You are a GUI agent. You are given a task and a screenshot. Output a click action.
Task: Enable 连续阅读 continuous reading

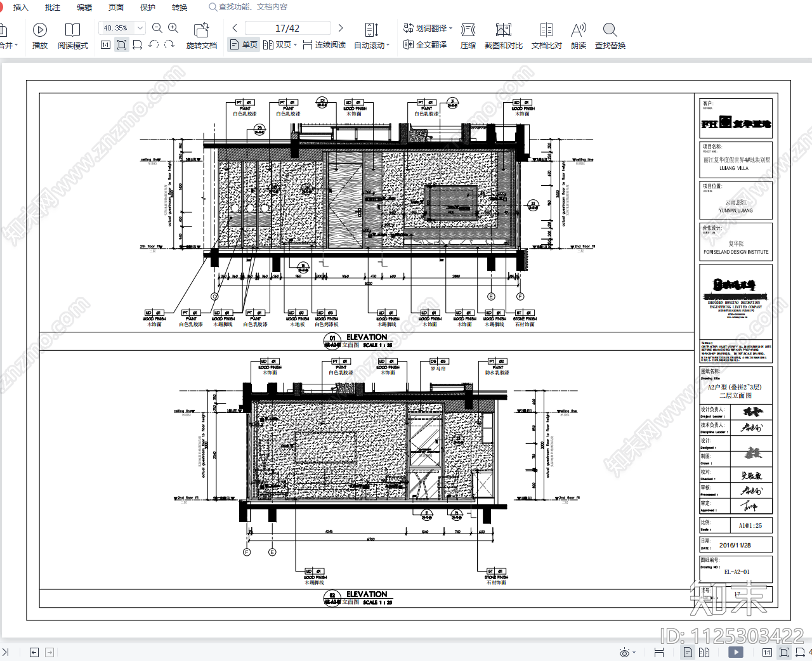pyautogui.click(x=324, y=45)
